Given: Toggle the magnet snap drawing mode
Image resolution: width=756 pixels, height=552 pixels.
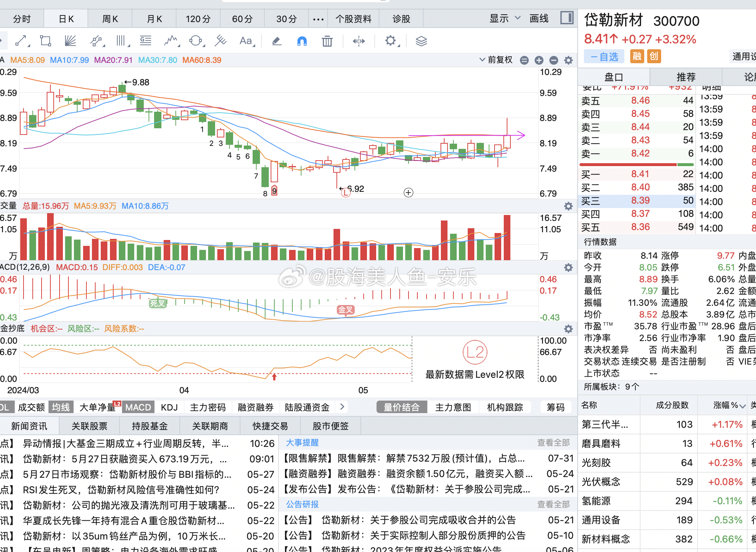Looking at the screenshot, I should click(302, 41).
